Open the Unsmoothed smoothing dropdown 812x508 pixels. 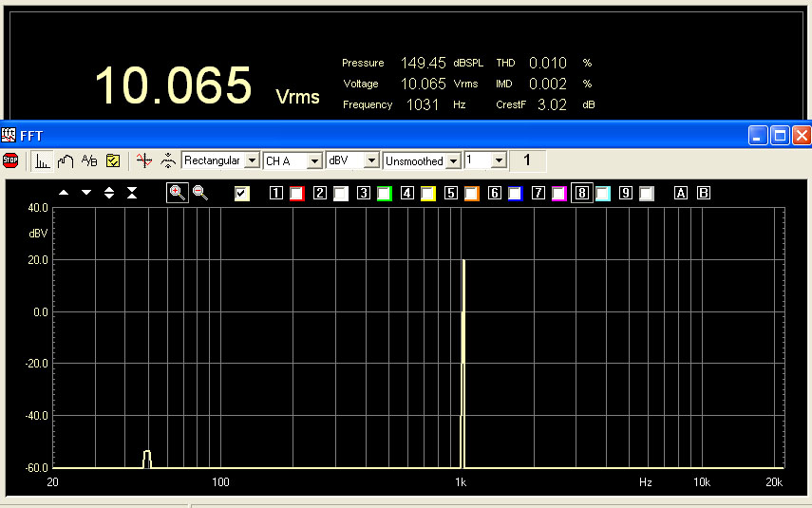pos(453,160)
